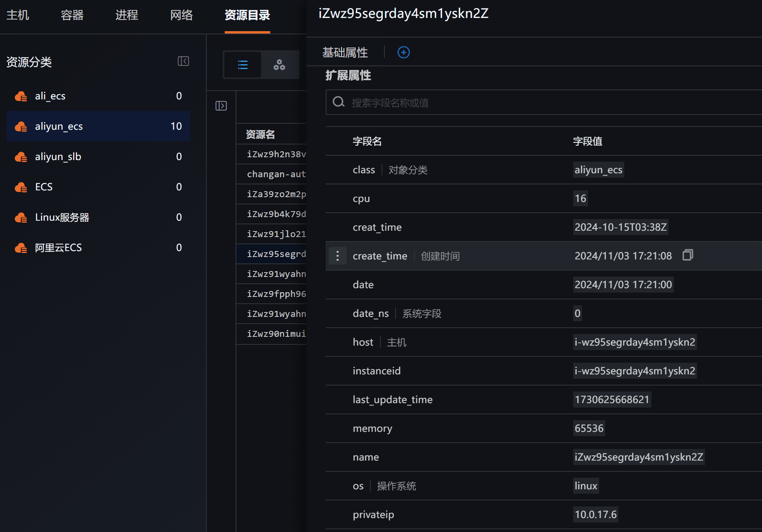Screen dimensions: 762x532
Task: Switch to list view mode
Action: click(x=243, y=65)
